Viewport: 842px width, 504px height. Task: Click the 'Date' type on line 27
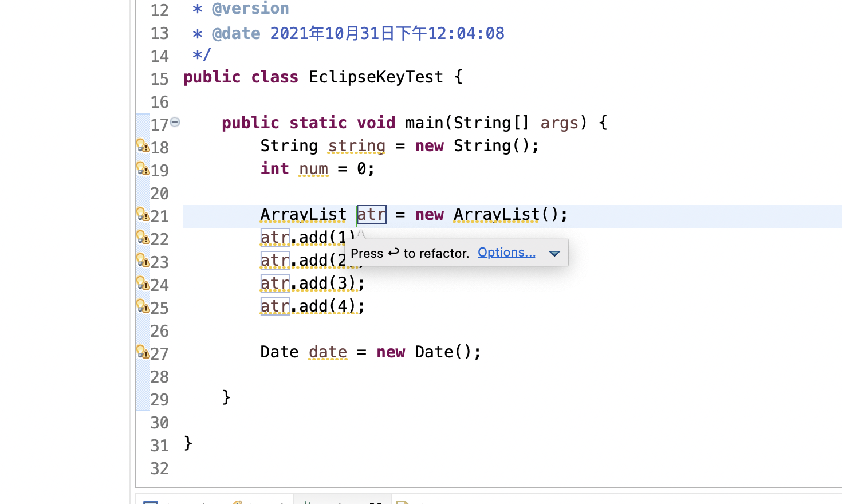click(280, 352)
